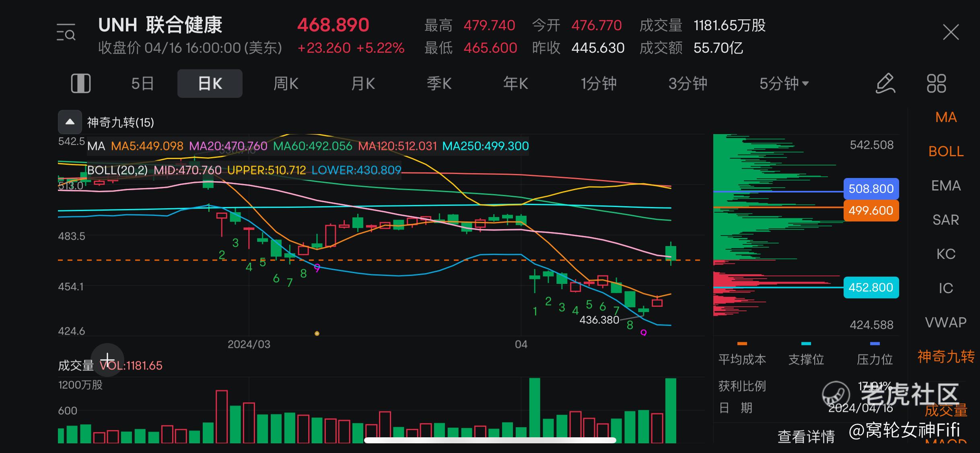Select the 日K chart tab
This screenshot has height=453, width=980.
210,83
